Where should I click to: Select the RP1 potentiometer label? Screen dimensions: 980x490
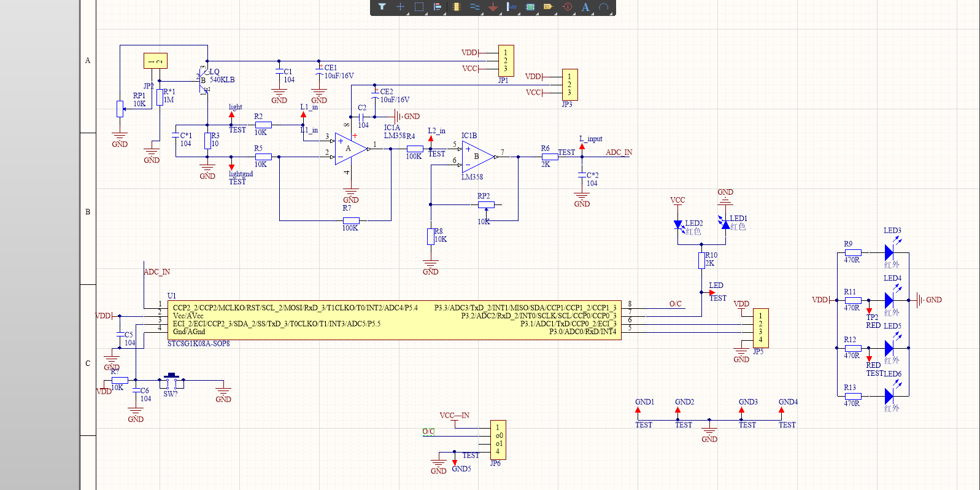tap(139, 96)
